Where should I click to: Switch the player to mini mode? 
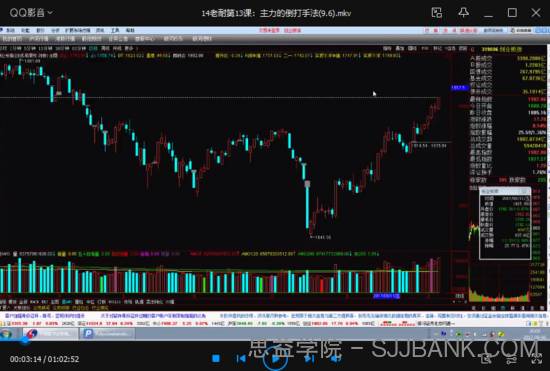(437, 13)
